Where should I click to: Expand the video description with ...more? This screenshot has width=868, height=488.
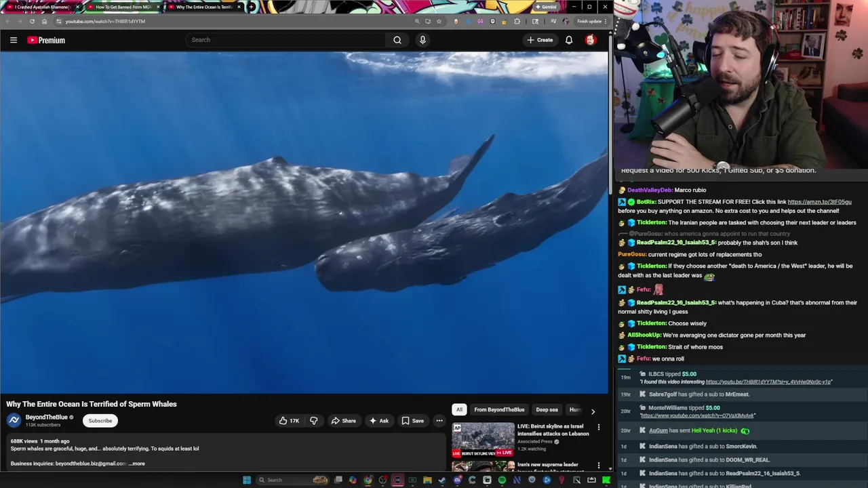[x=136, y=464]
